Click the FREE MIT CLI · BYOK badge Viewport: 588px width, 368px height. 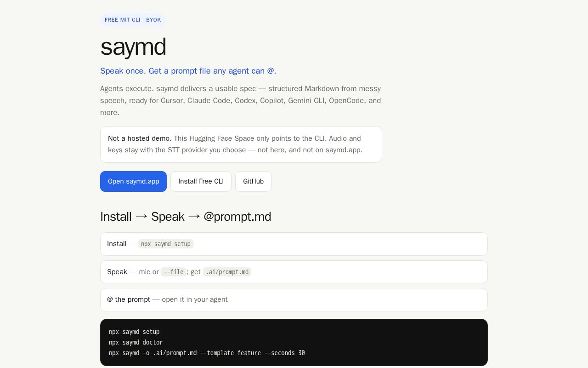click(133, 20)
